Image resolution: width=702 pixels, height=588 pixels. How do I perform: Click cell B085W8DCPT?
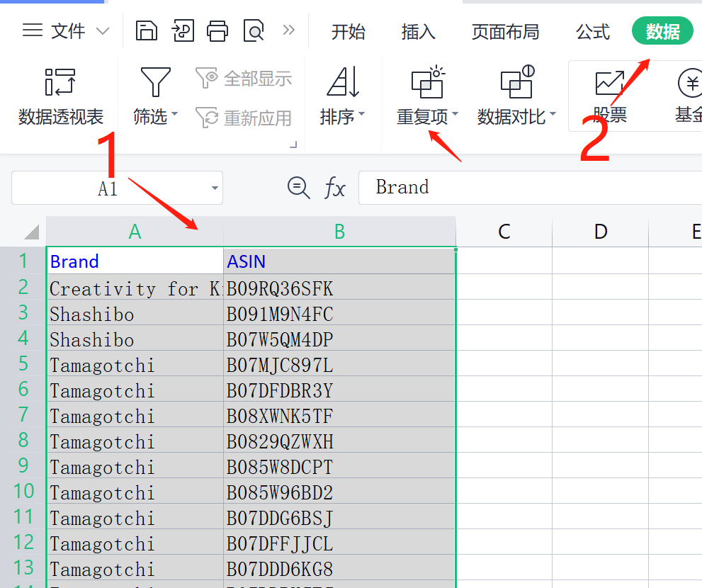[x=339, y=465]
